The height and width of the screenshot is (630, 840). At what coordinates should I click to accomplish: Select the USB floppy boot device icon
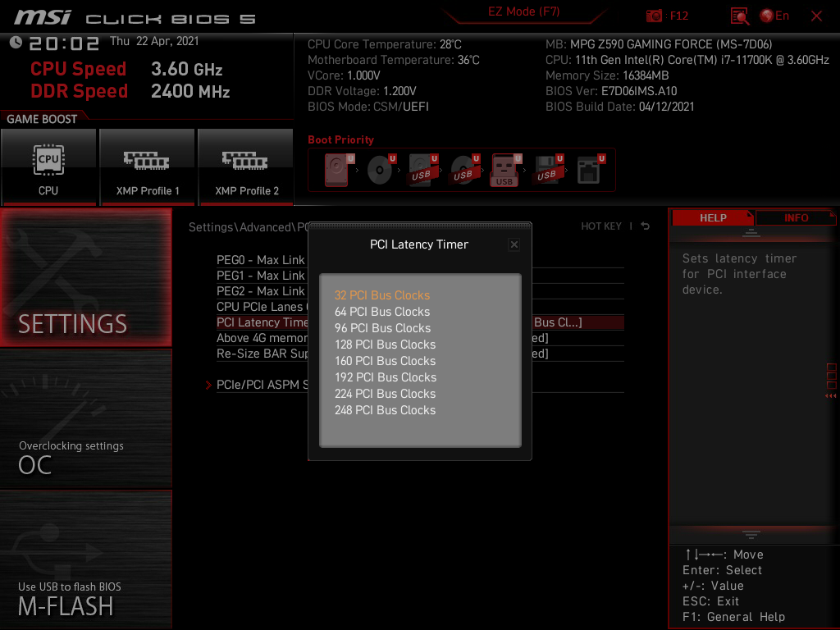tap(548, 170)
